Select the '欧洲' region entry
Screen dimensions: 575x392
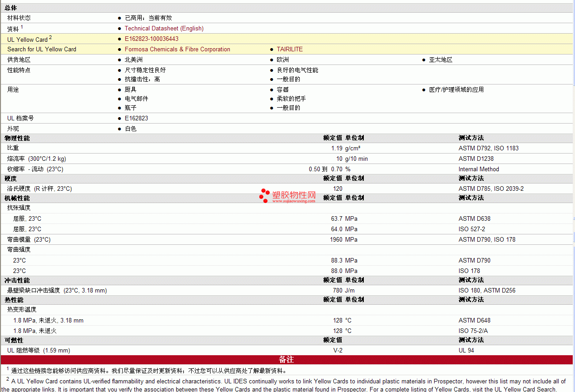pos(283,60)
